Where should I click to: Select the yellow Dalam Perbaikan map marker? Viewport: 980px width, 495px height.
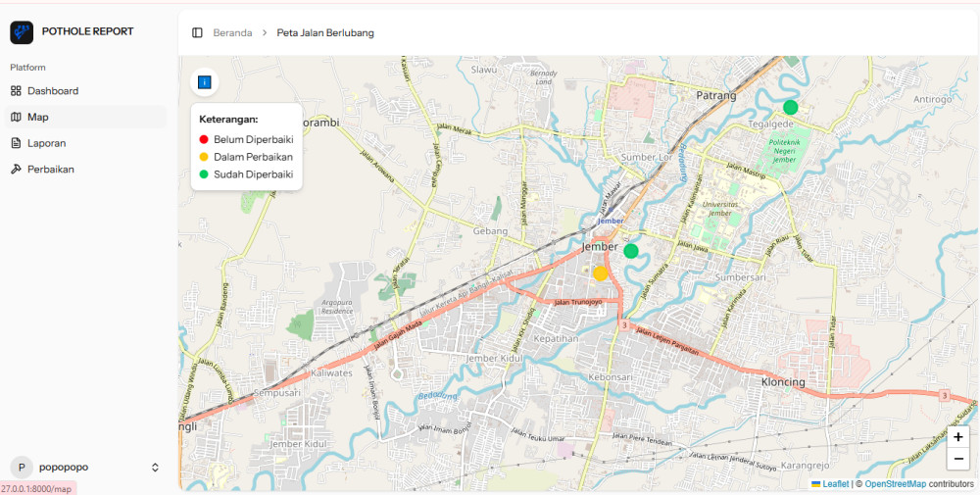tap(601, 273)
